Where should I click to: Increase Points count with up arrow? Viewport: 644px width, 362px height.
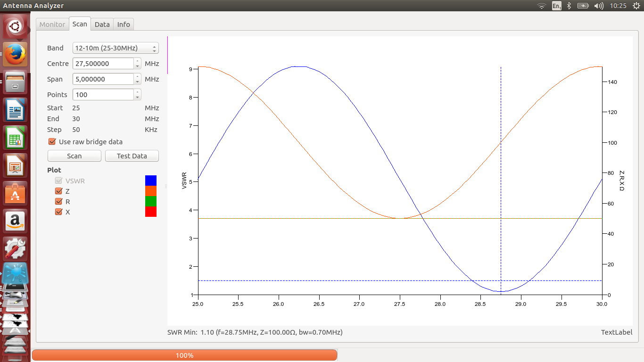137,91
